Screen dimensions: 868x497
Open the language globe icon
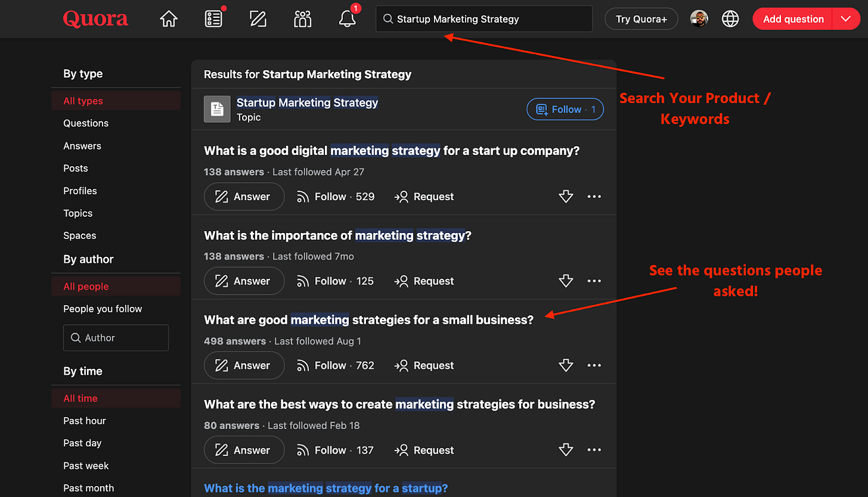tap(730, 19)
